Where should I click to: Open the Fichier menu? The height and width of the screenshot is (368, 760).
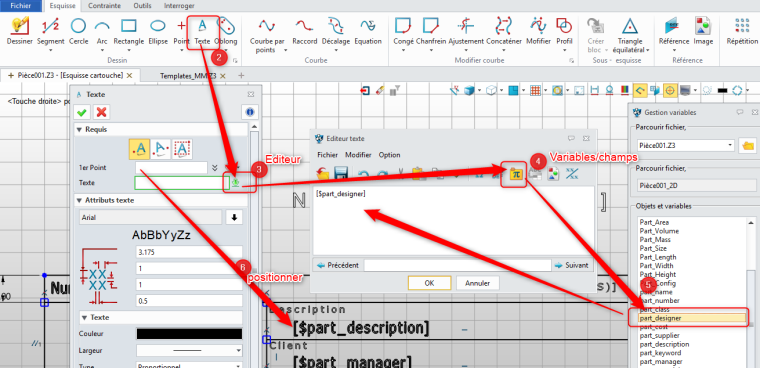pos(21,6)
